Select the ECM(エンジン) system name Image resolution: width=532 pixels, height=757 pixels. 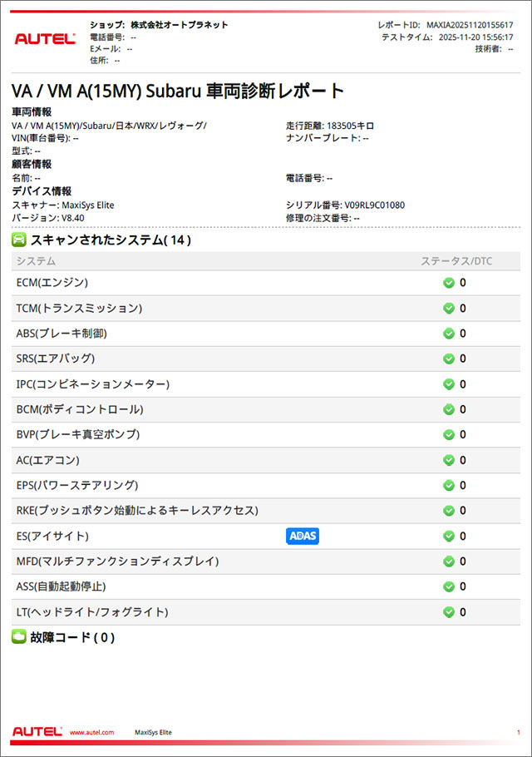click(x=52, y=283)
